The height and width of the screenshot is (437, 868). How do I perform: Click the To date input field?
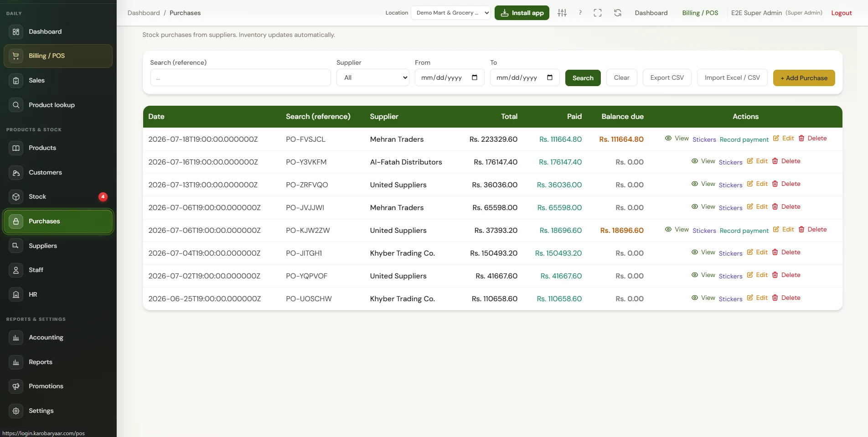tap(525, 77)
